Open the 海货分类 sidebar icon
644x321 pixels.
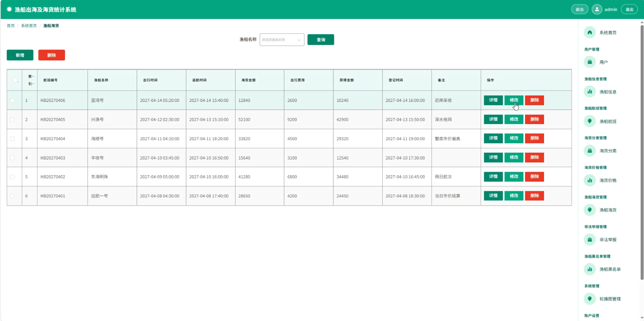click(590, 151)
